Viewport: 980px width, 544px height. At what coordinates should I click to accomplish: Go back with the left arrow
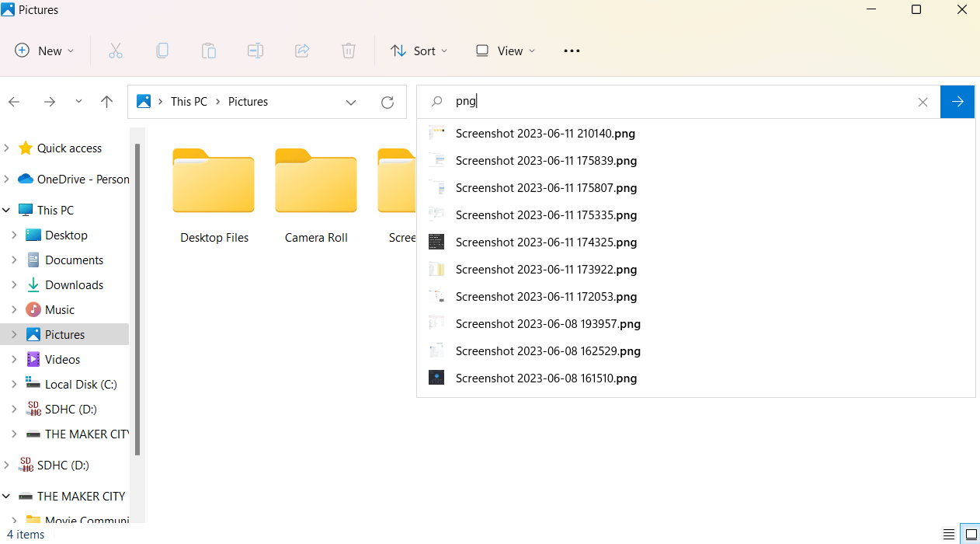[14, 102]
